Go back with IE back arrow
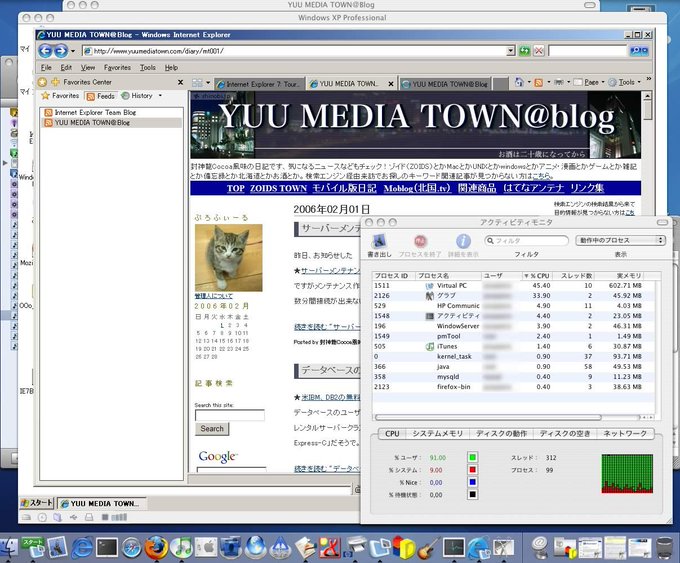Image resolution: width=680 pixels, height=563 pixels. pos(45,51)
